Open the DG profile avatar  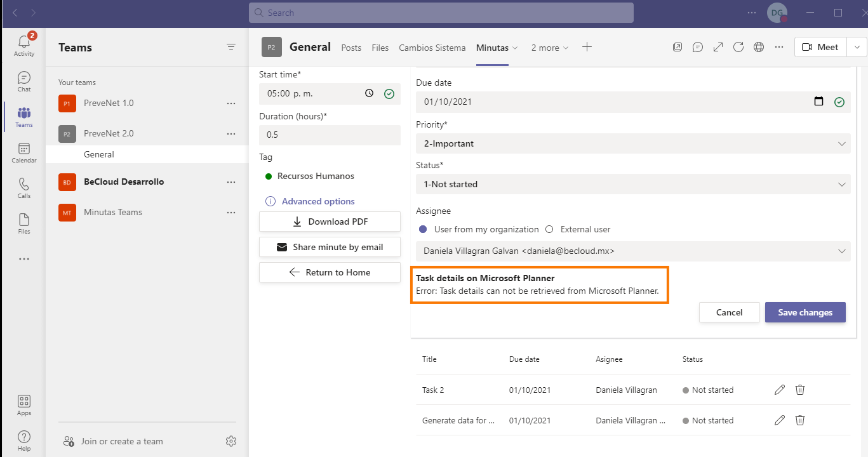(777, 13)
